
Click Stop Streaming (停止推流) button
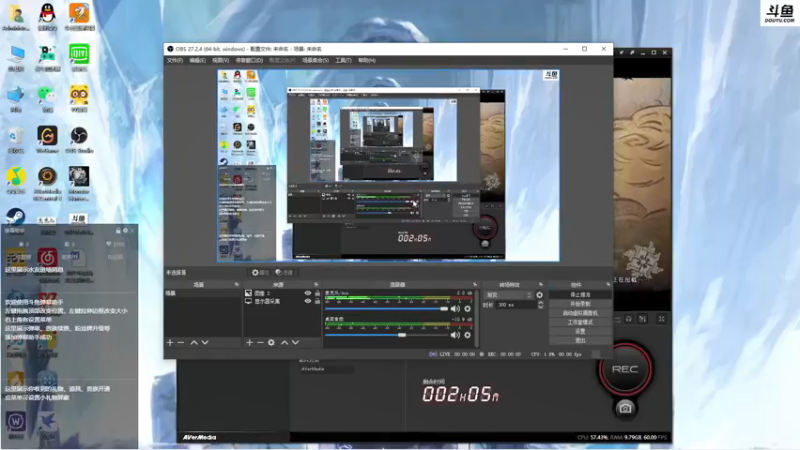[580, 295]
